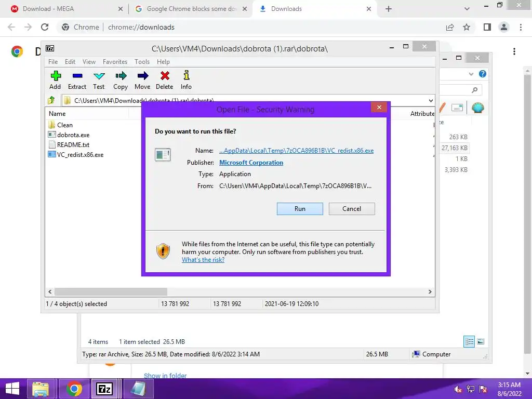
Task: Click the horizontal scrollbar left arrow
Action: click(x=50, y=292)
